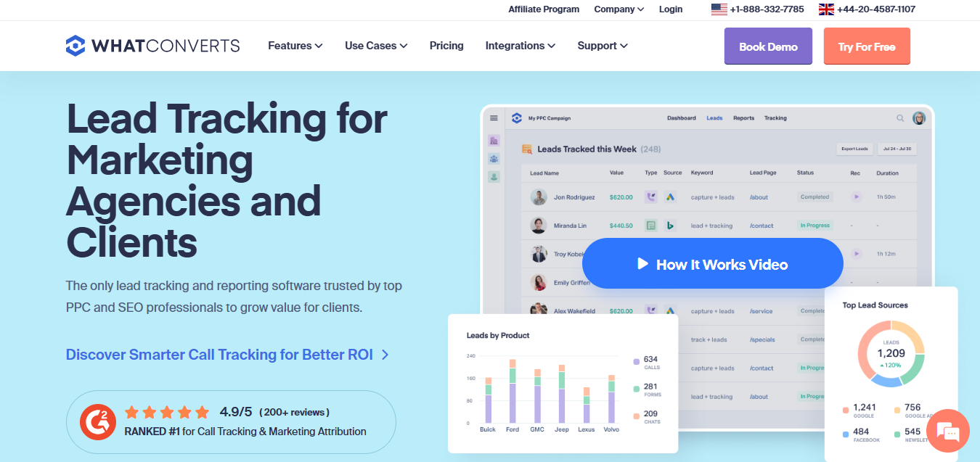Expand the Features dropdown menu
Screen dimensions: 980x462
(x=295, y=46)
